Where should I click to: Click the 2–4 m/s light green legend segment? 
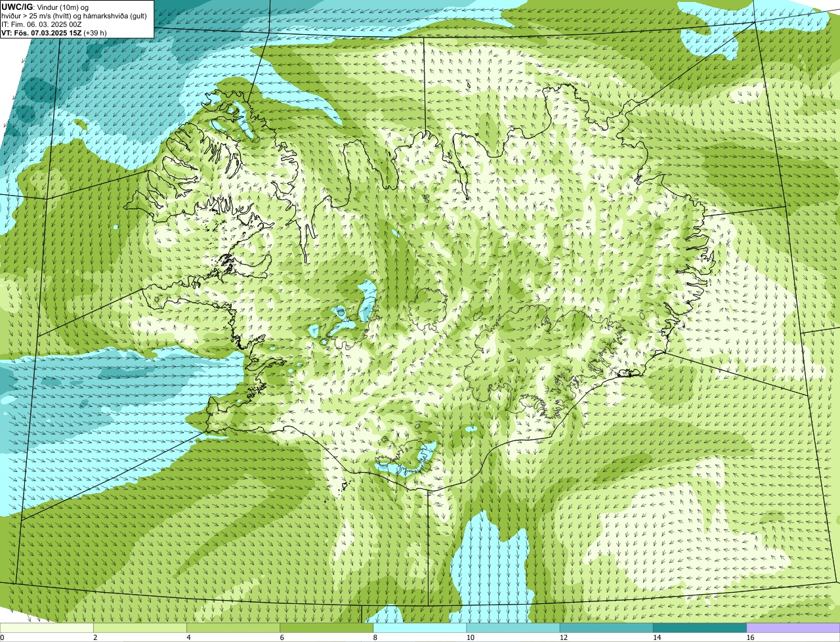tap(140, 628)
